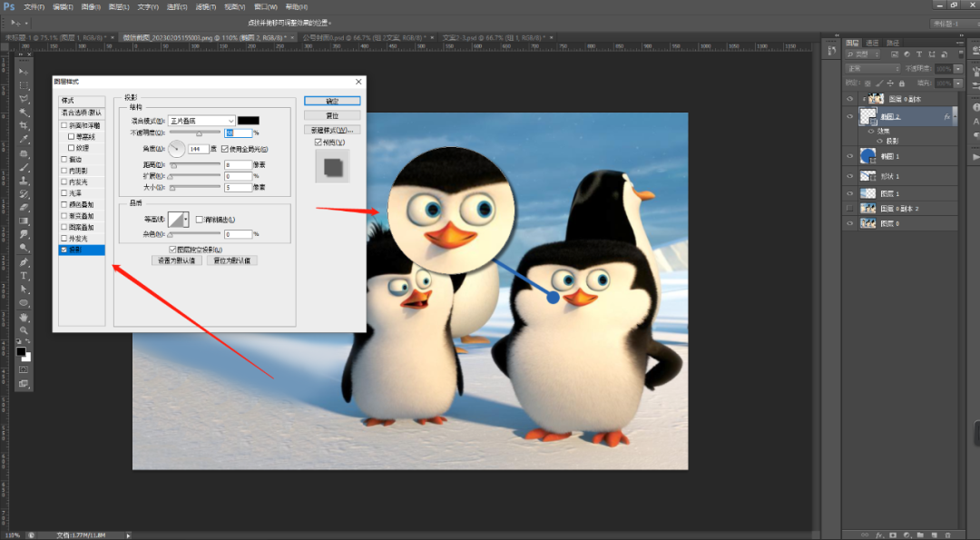Select the Path Selection tool

[23, 290]
